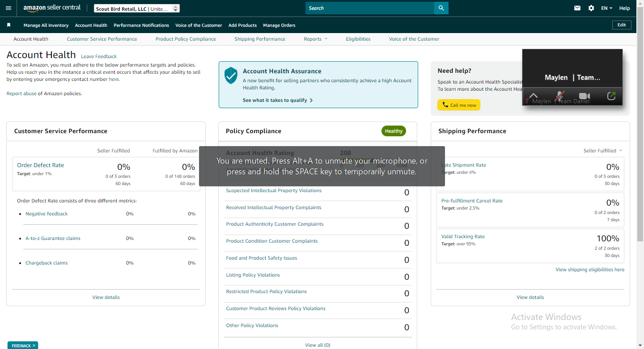View details under Shipping Performance

[530, 297]
